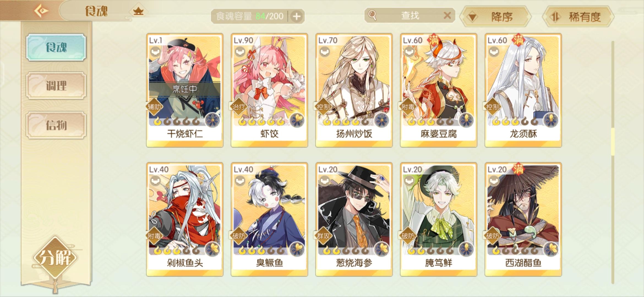Click flower emblem on 虾饺 card

297,120
